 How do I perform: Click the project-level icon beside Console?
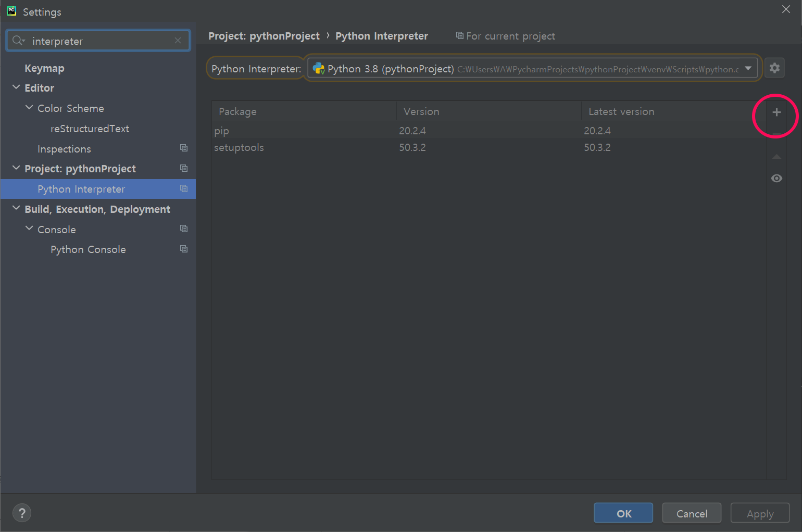184,229
